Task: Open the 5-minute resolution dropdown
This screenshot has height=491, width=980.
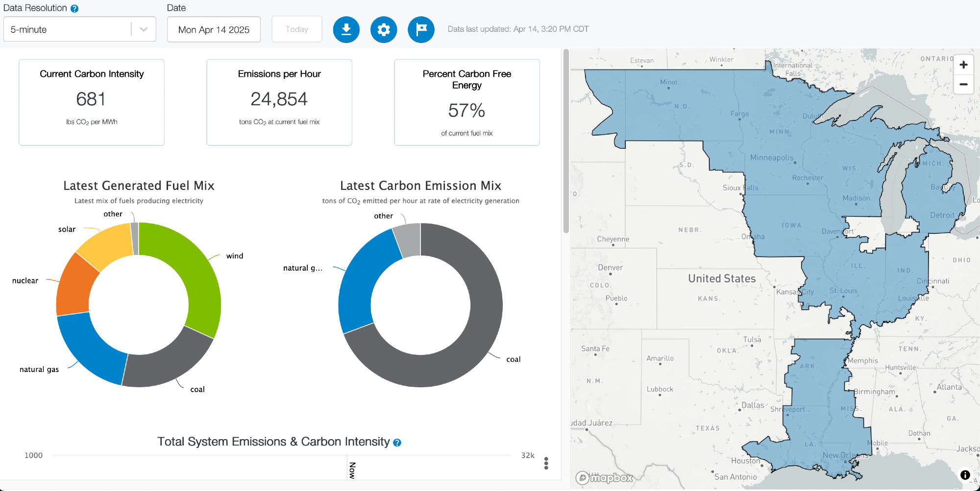Action: 69,29
